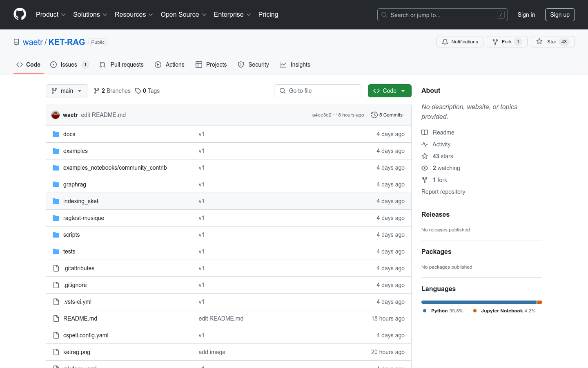Click the Notifications bell icon
Image resolution: width=588 pixels, height=368 pixels.
[445, 42]
